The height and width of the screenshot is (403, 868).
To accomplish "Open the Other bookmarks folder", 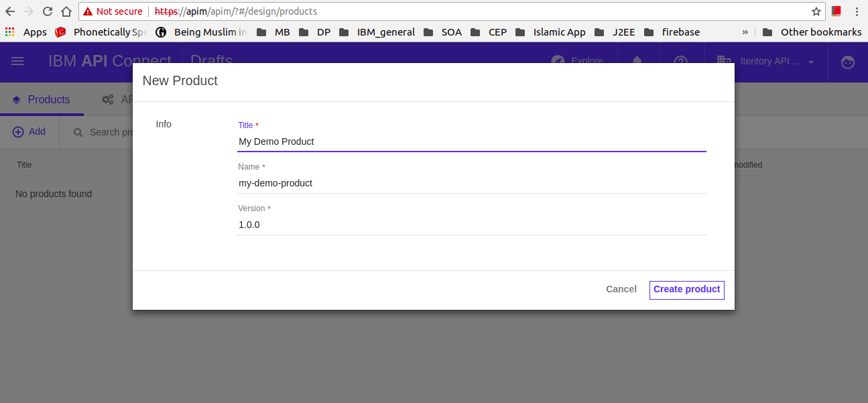I will (x=812, y=32).
